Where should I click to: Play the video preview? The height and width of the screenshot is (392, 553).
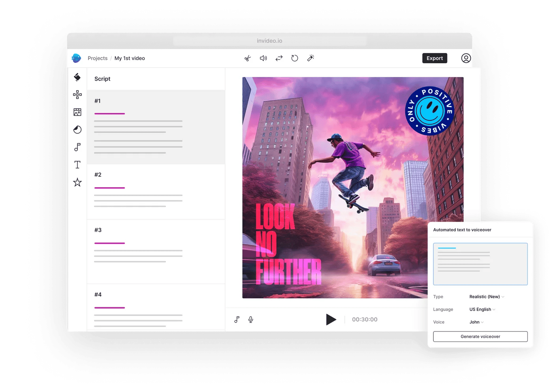331,319
